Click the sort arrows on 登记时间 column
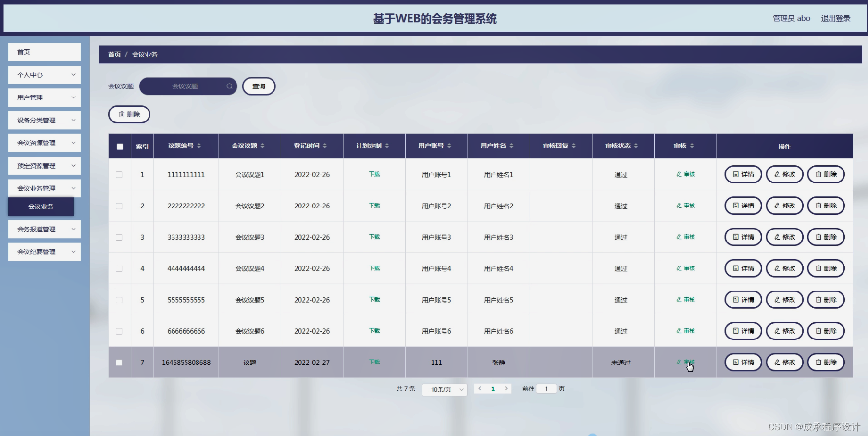 pyautogui.click(x=325, y=146)
